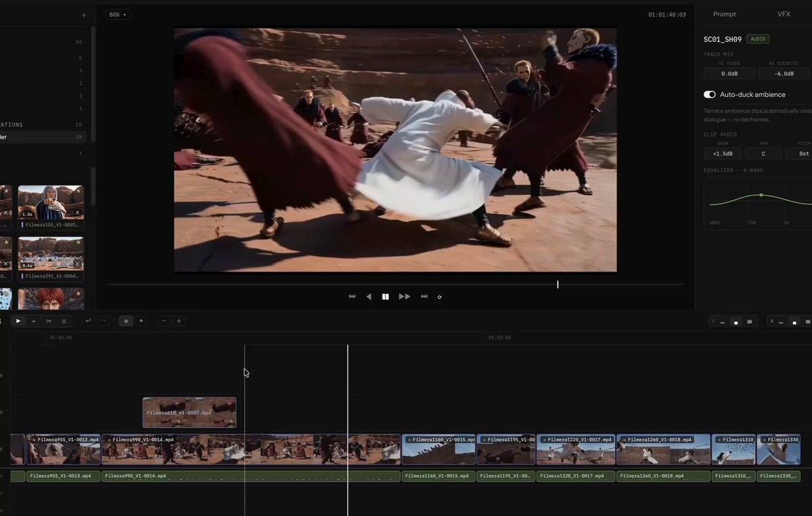Select audio clip Filmera1260_V1-0018.mp4
This screenshot has width=812, height=516.
(x=664, y=476)
